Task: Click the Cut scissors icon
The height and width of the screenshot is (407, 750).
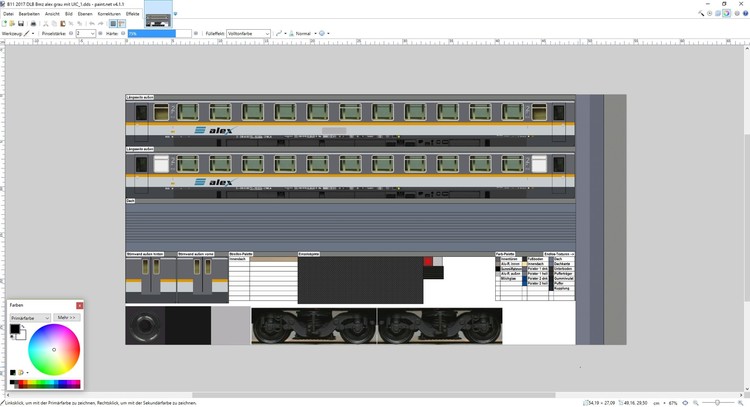Action: coord(45,23)
